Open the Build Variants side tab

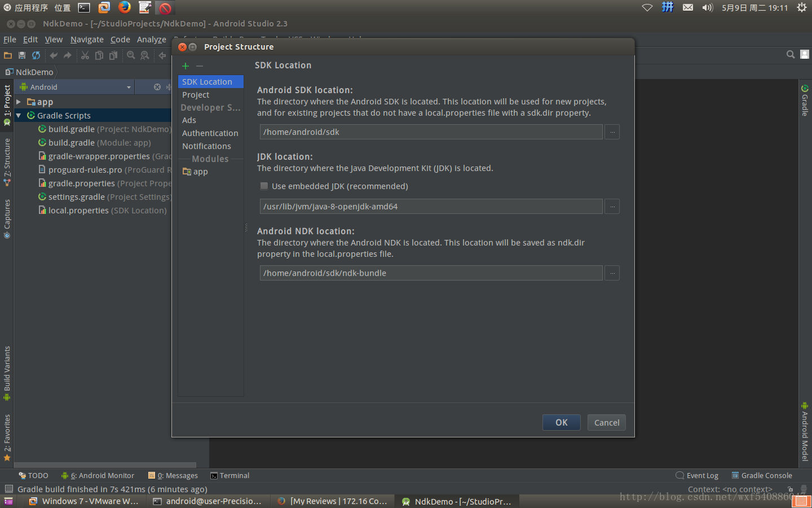(x=7, y=373)
